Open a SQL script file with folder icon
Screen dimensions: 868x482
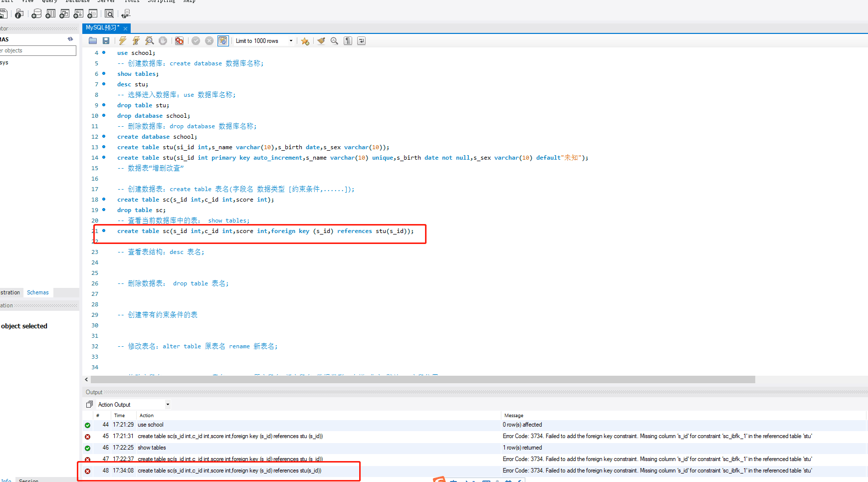[93, 41]
